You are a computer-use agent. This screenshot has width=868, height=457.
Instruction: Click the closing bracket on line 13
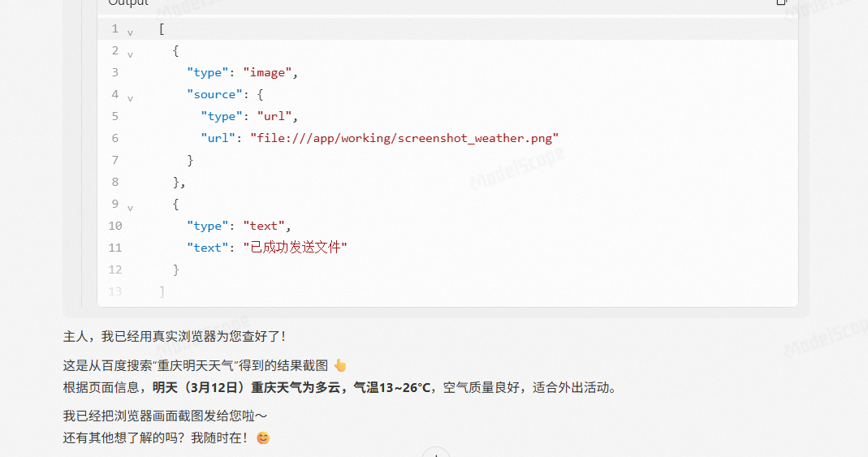coord(162,291)
